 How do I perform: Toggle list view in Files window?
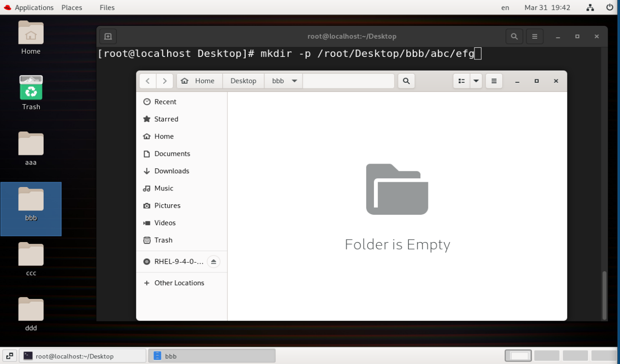tap(462, 81)
